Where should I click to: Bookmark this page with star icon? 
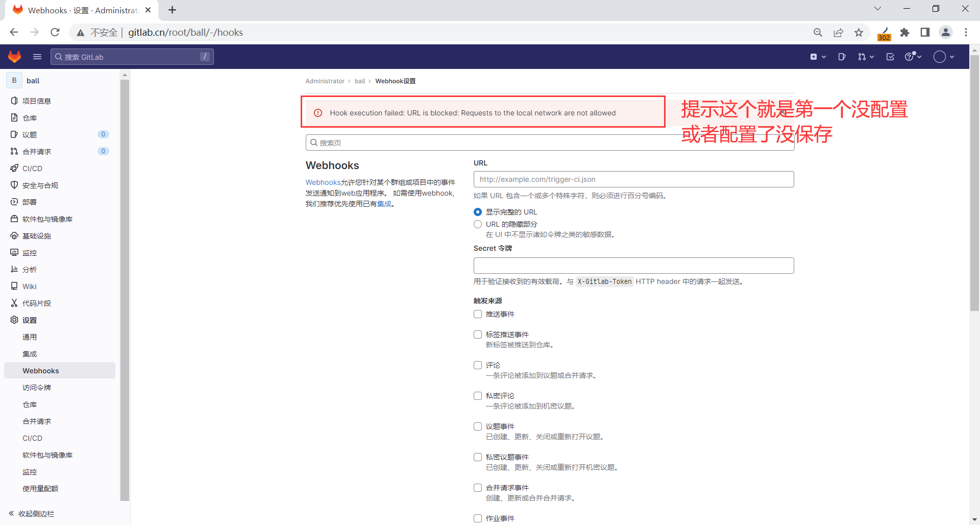[x=859, y=32]
